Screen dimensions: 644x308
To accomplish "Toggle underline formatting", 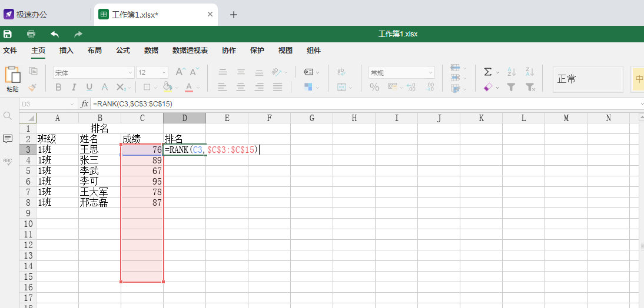I will pos(89,87).
